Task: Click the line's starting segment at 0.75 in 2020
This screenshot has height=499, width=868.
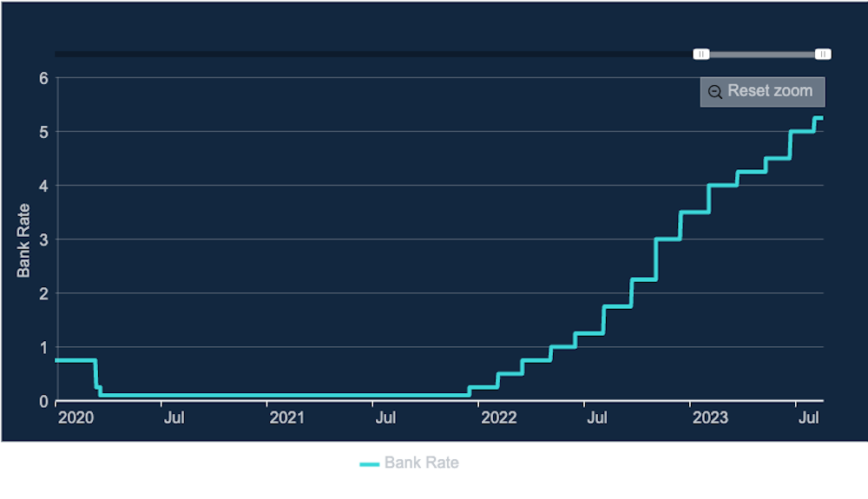Action: [75, 360]
